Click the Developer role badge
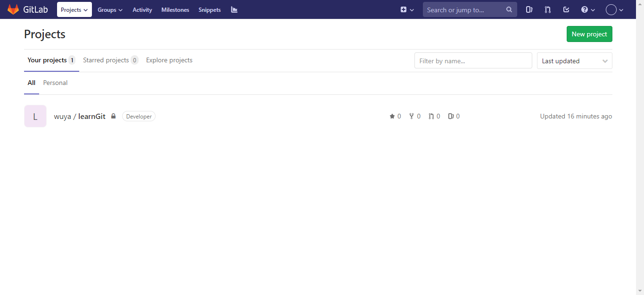 [x=139, y=116]
